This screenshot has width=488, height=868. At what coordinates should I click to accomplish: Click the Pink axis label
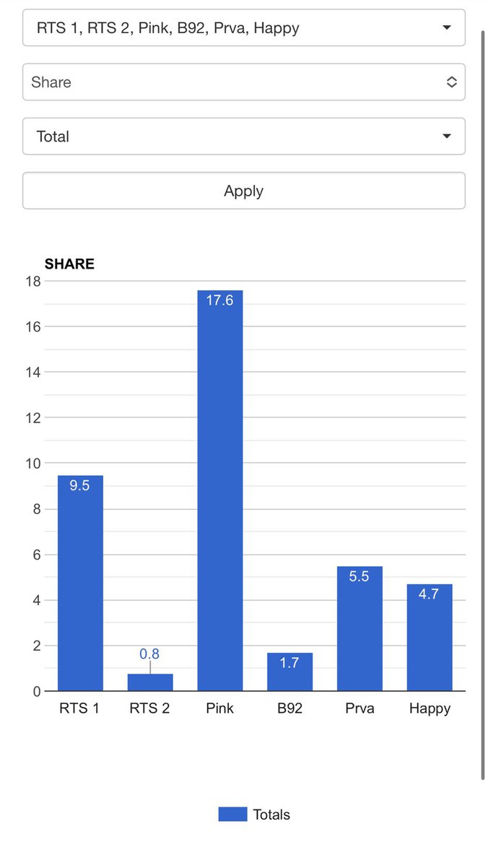(220, 708)
